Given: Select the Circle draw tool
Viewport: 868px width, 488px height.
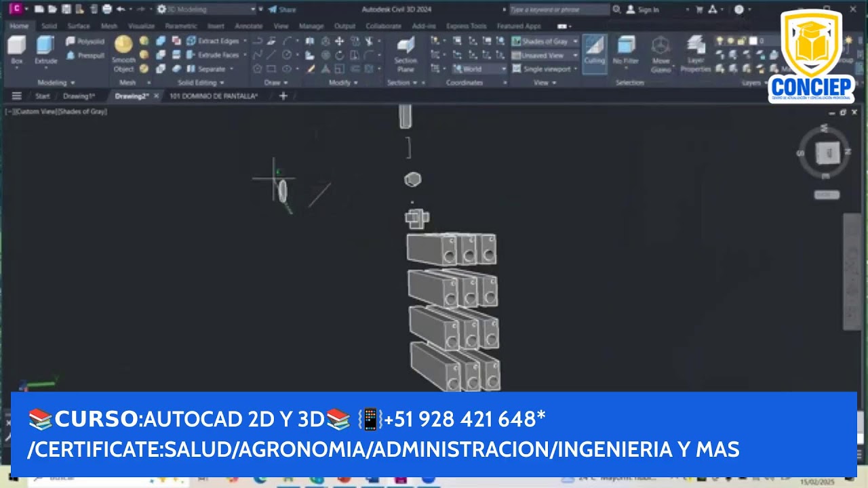Looking at the screenshot, I should pyautogui.click(x=287, y=55).
